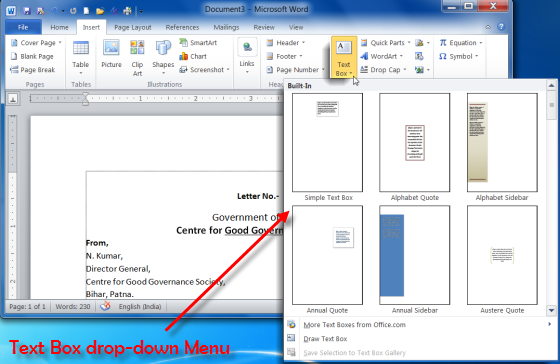Image resolution: width=560 pixels, height=364 pixels.
Task: Open the WordArt gallery
Action: click(x=381, y=56)
